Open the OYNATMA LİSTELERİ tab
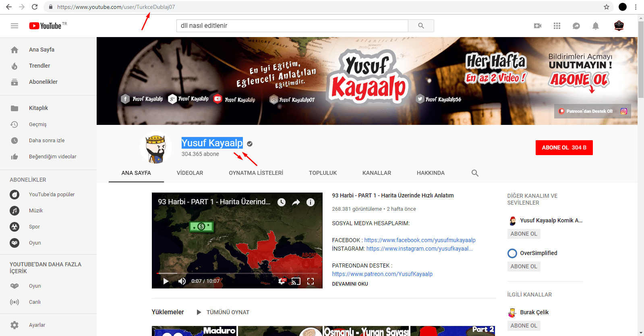The width and height of the screenshot is (644, 336). pyautogui.click(x=256, y=173)
